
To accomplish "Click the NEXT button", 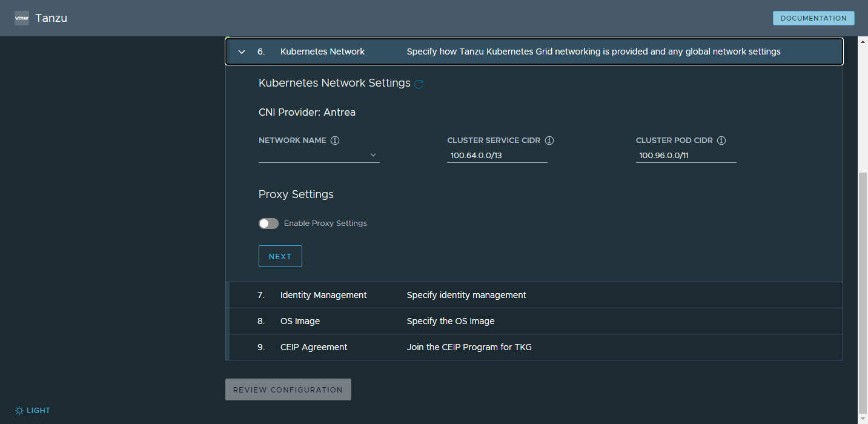I will (280, 256).
